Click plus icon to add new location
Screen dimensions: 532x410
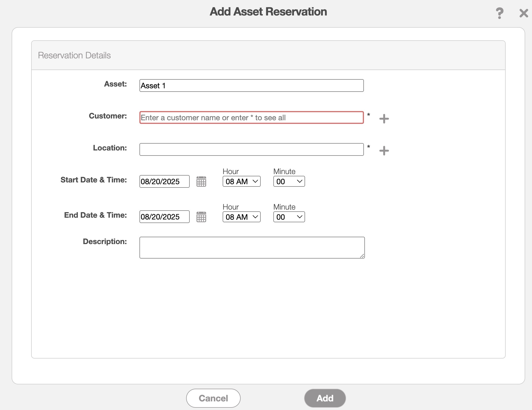[384, 151]
